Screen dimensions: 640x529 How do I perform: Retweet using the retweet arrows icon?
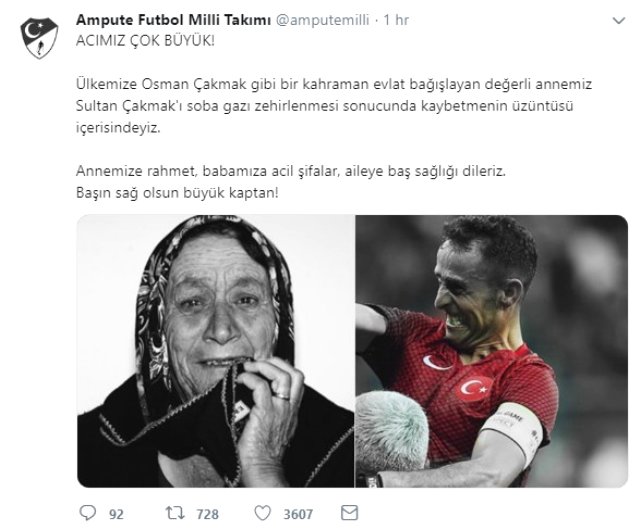click(175, 513)
